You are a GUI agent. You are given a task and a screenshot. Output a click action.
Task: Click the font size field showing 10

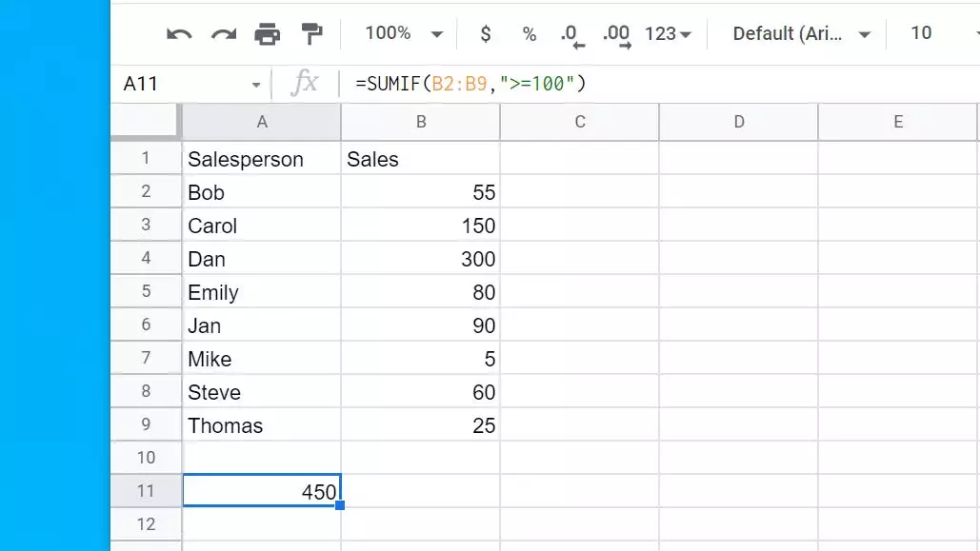pyautogui.click(x=921, y=34)
